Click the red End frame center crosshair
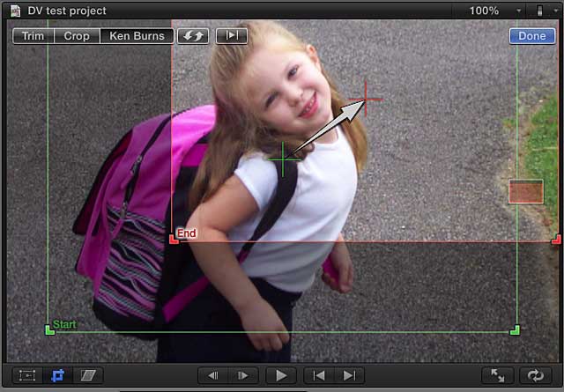 pyautogui.click(x=366, y=100)
